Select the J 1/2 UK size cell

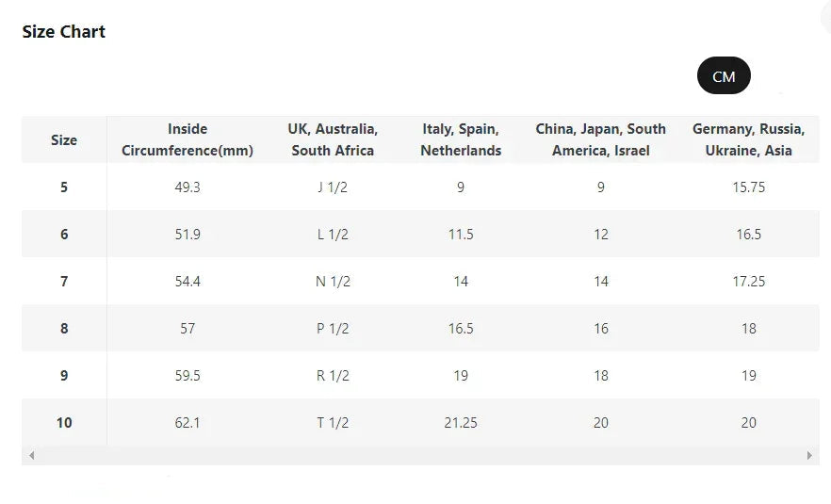click(333, 187)
